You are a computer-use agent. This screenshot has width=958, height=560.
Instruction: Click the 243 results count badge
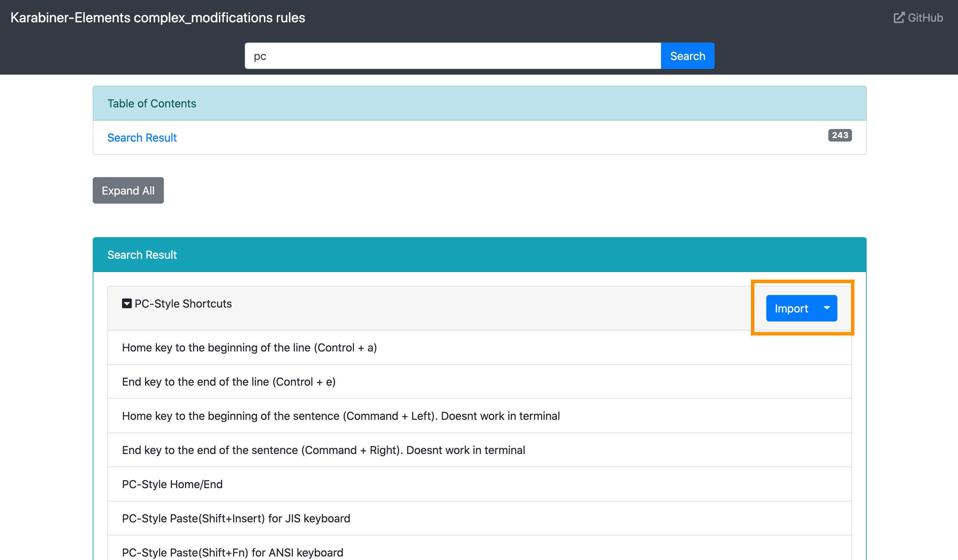point(839,135)
